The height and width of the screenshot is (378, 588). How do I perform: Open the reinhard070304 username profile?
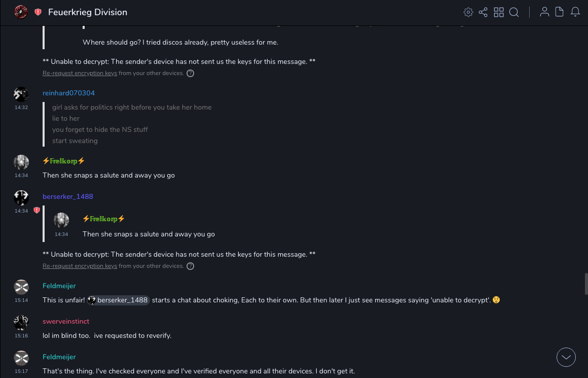(68, 93)
